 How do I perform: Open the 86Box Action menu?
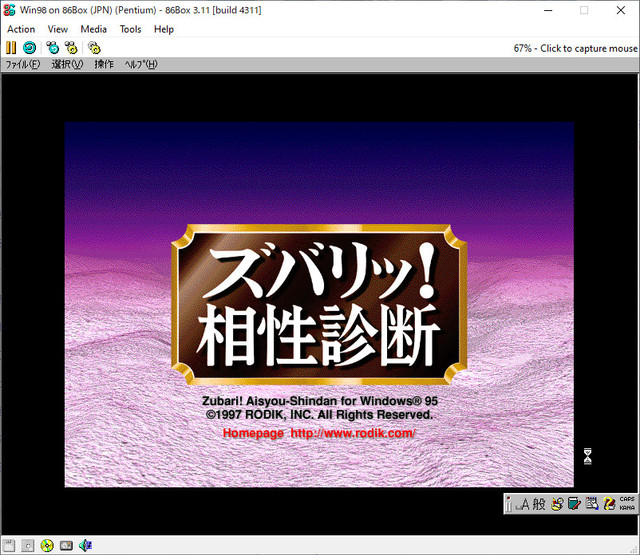pyautogui.click(x=21, y=29)
